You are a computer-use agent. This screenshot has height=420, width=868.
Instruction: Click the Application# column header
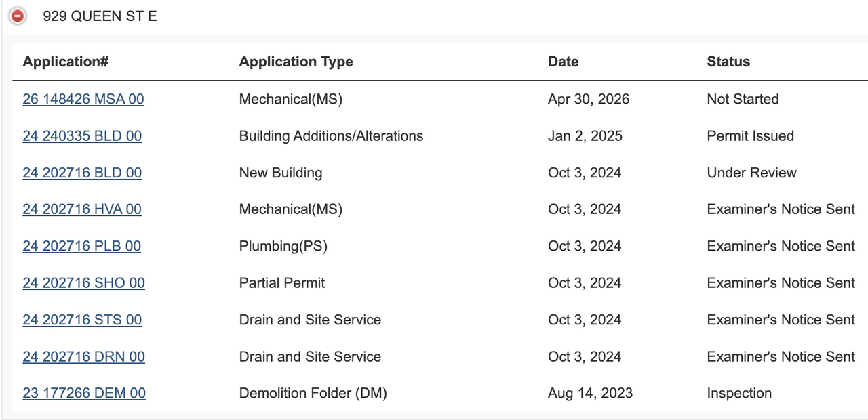click(66, 62)
